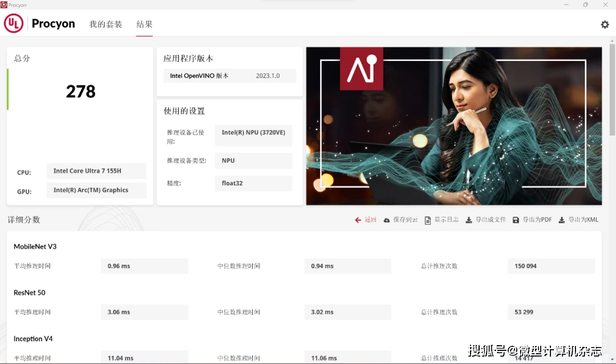
Task: Click the Intel OpenVINO 版本 2023.1.0 field
Action: pyautogui.click(x=229, y=75)
